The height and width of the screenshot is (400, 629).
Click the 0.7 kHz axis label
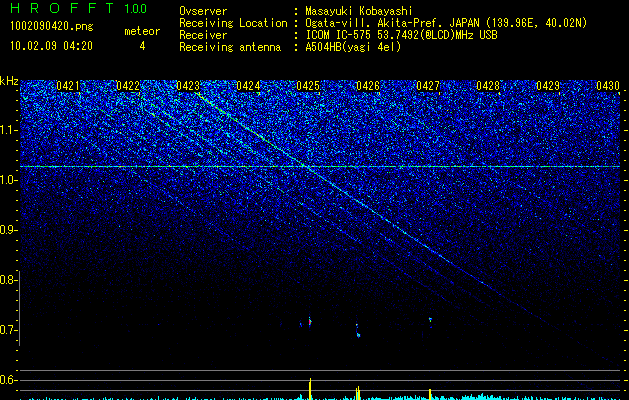[x=8, y=330]
